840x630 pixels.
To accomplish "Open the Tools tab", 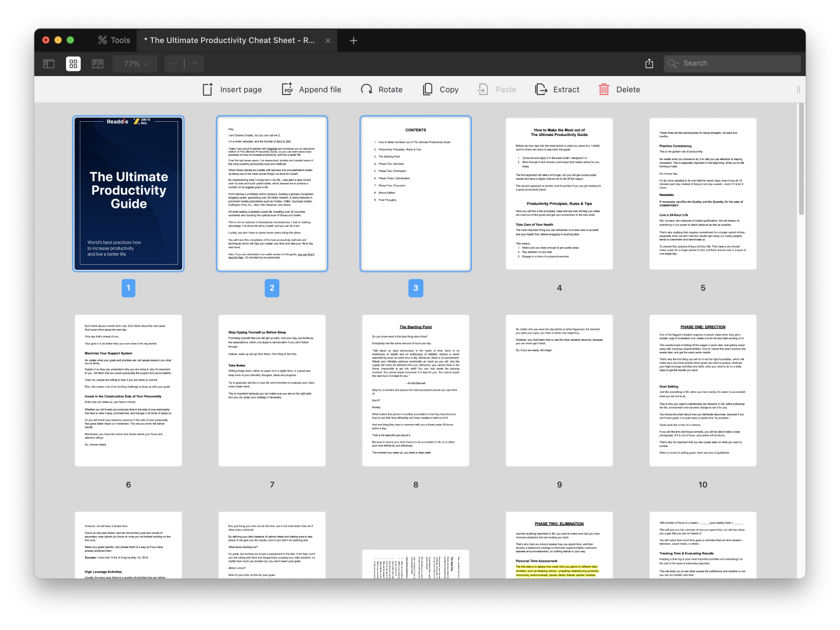I will [x=114, y=40].
